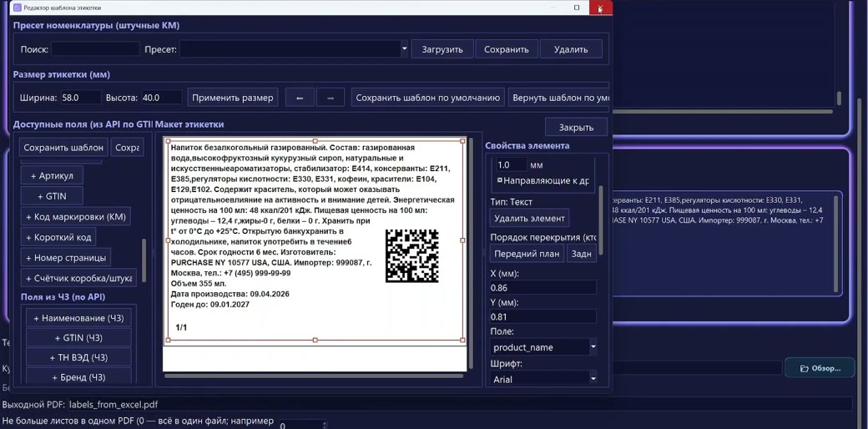Click the Задн... send to back button
This screenshot has height=429, width=868.
[581, 254]
